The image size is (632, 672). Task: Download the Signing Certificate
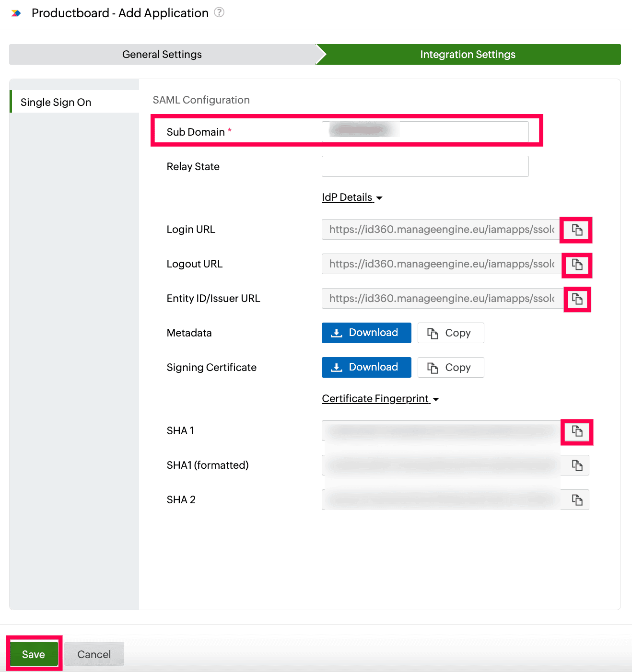(366, 367)
